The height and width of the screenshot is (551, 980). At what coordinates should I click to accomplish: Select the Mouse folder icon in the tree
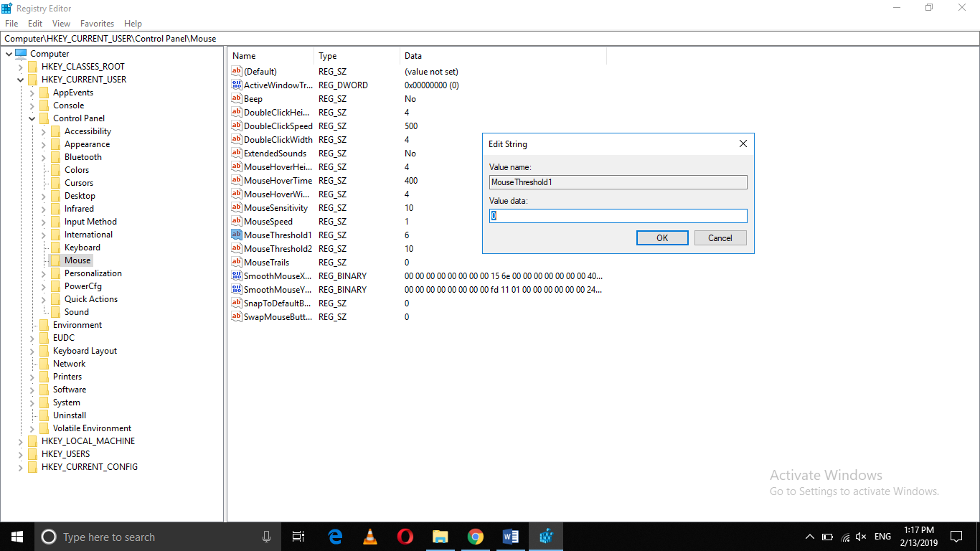pos(56,260)
